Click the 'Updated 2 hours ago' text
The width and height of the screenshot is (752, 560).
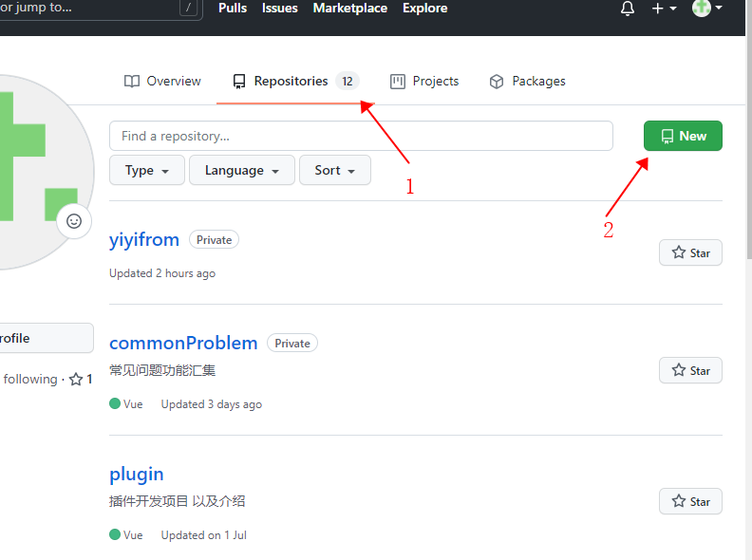click(x=162, y=273)
